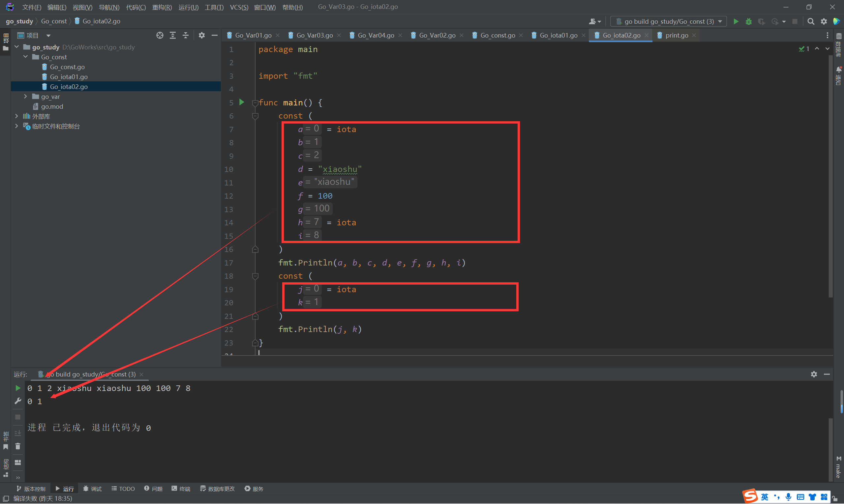
Task: Close the Go_Var04.go tab
Action: [400, 35]
